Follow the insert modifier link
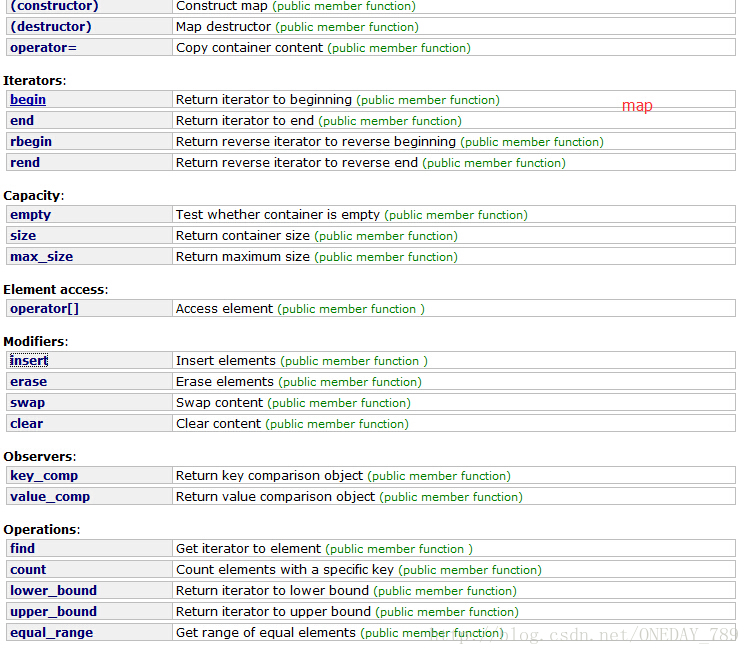This screenshot has height=655, width=750. tap(29, 360)
